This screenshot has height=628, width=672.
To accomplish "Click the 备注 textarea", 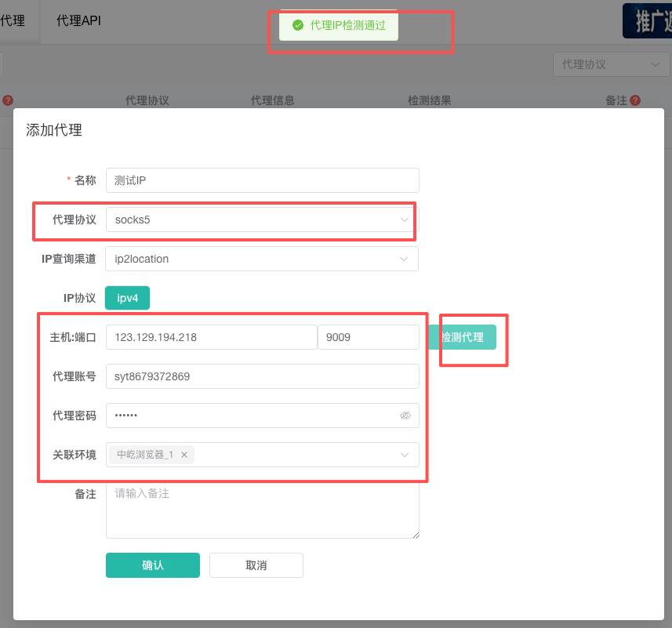I will point(262,510).
